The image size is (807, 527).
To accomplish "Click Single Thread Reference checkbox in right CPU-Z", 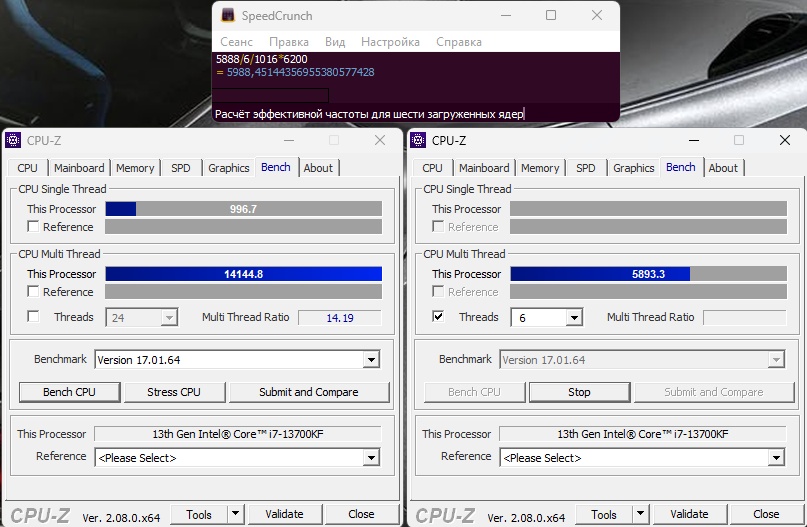I will (x=438, y=226).
